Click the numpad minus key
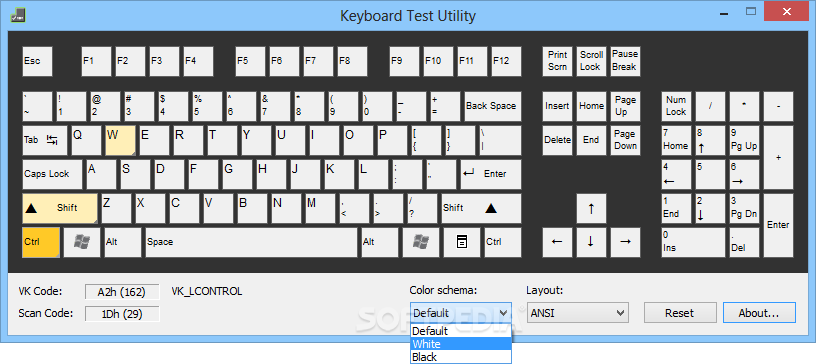 click(778, 106)
